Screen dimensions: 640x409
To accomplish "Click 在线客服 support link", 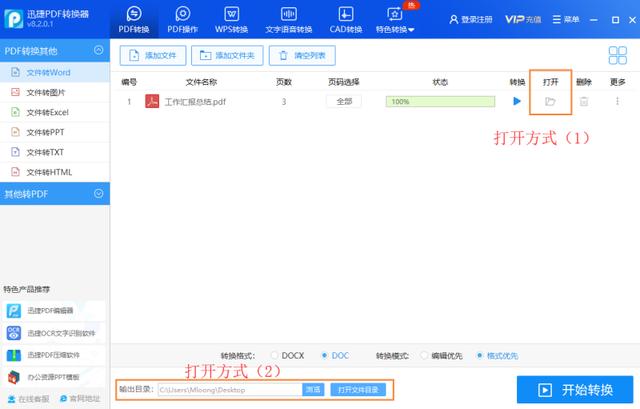I will (29, 399).
